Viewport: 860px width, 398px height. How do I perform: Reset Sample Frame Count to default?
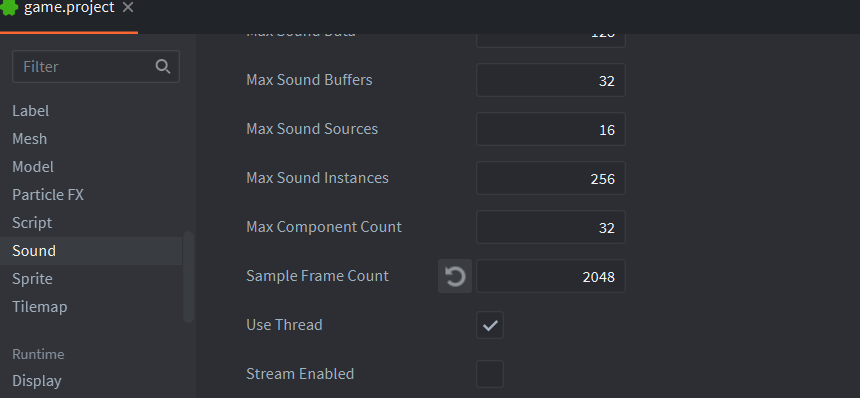tap(455, 276)
